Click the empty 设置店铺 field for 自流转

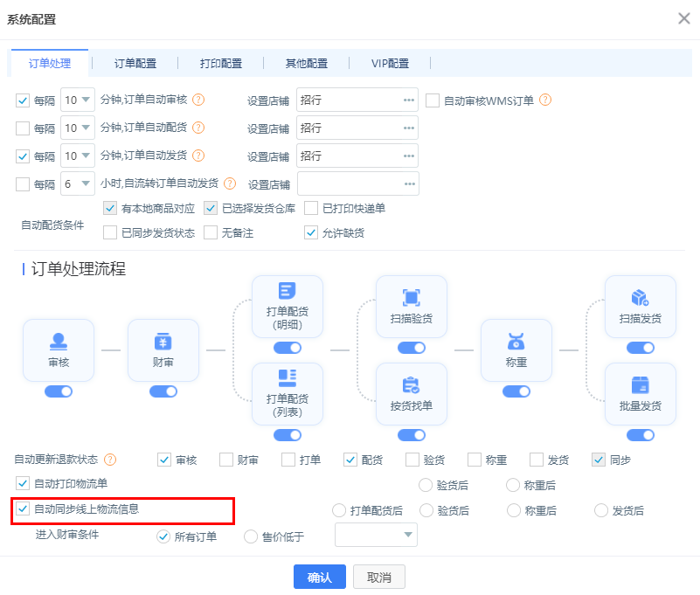coord(358,183)
